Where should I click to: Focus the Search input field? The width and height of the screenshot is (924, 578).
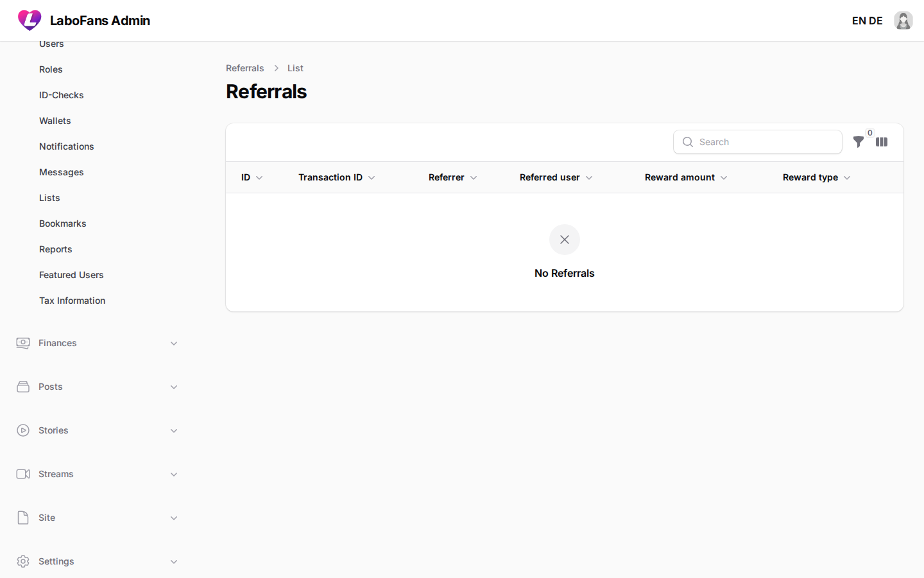(758, 142)
